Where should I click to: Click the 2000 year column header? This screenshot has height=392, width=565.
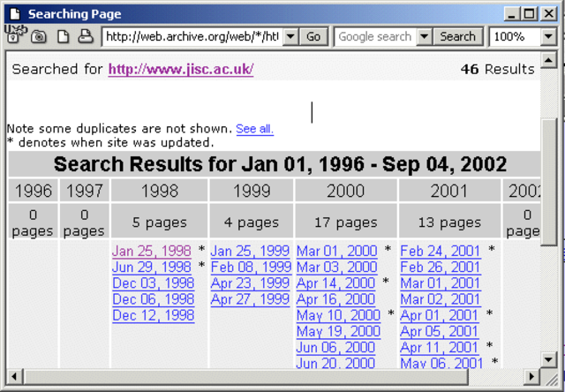(345, 191)
